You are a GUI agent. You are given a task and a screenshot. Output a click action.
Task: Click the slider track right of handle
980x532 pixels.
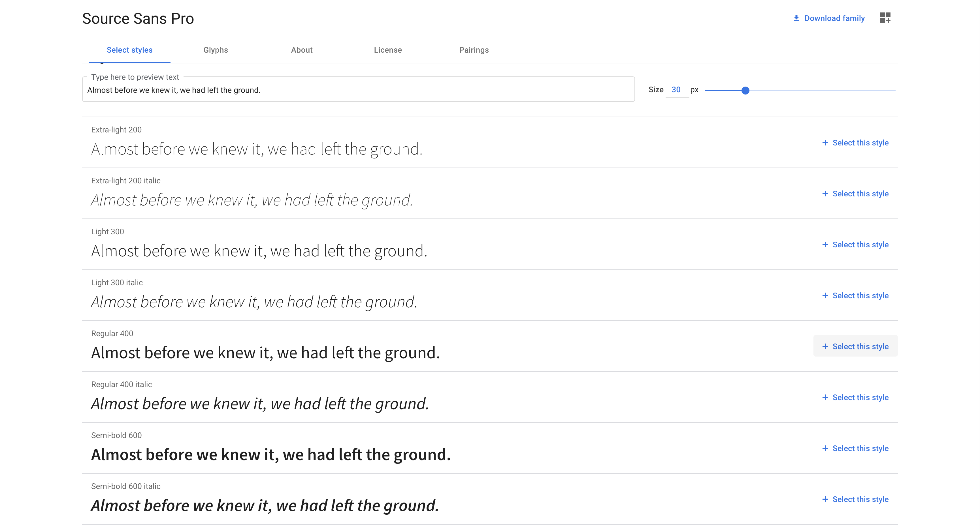pyautogui.click(x=823, y=91)
